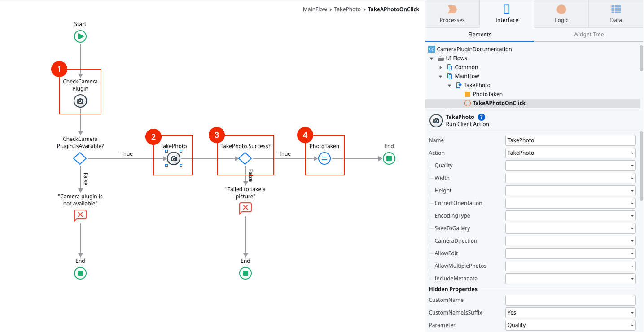Expand the Common flow arrow
The image size is (644, 332).
coord(441,67)
